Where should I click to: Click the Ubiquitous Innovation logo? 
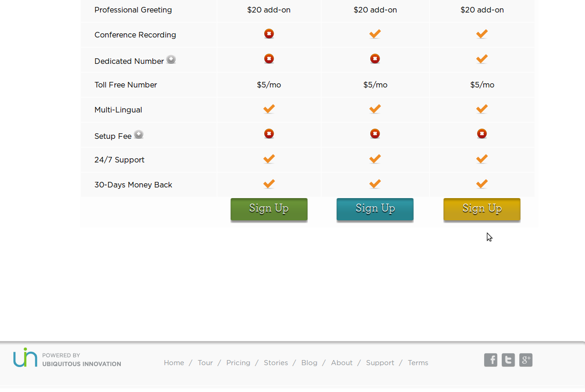(x=67, y=358)
